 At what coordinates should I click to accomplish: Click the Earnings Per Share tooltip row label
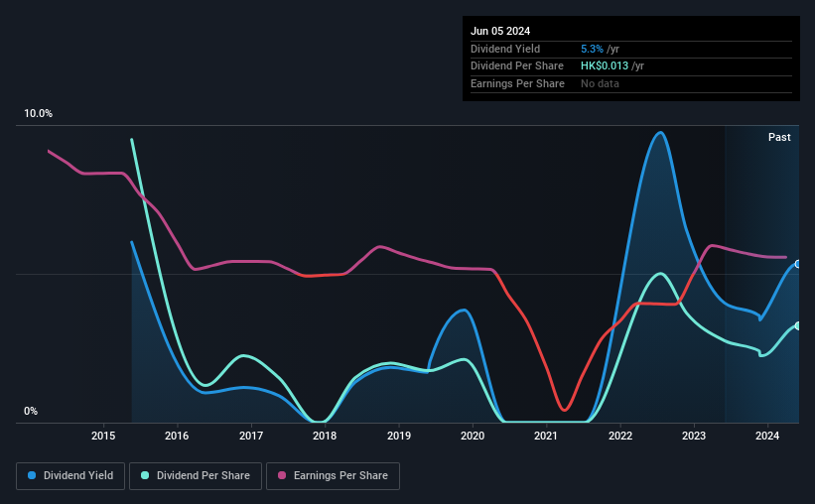[517, 83]
